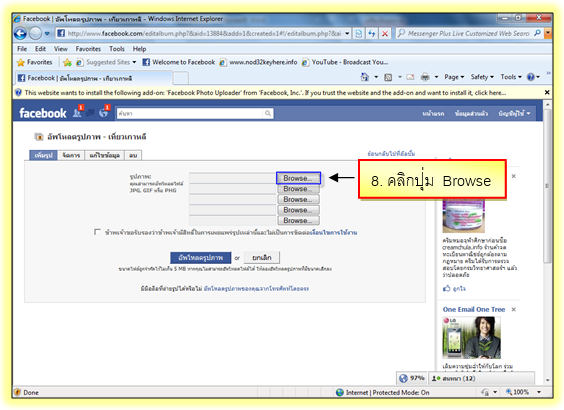Click the Print icon in command bar
The image size is (564, 410).
pyautogui.click(x=425, y=77)
